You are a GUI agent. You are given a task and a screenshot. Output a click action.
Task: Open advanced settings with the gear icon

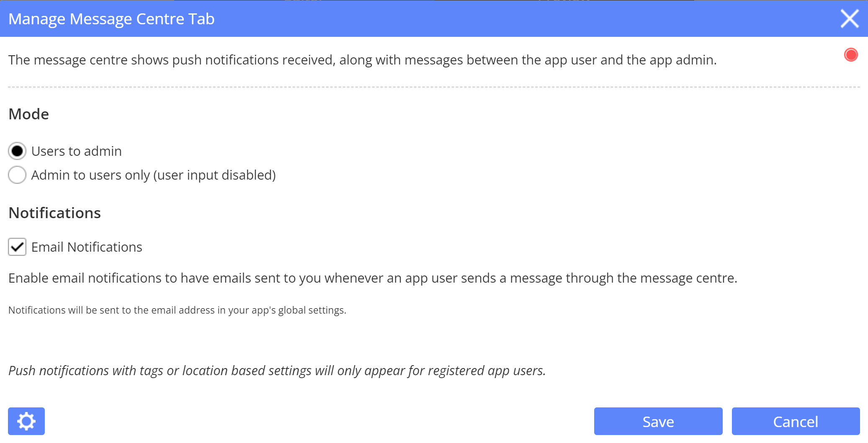click(x=26, y=421)
